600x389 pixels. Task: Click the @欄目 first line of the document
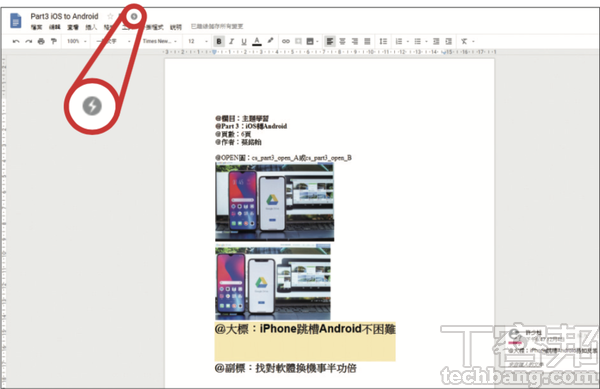pyautogui.click(x=242, y=119)
